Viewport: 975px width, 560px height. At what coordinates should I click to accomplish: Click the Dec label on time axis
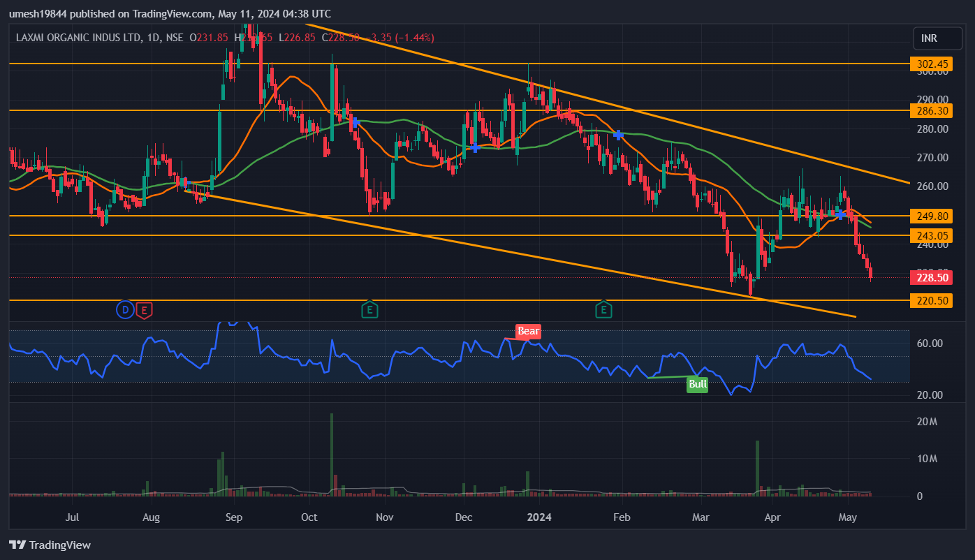(x=463, y=518)
